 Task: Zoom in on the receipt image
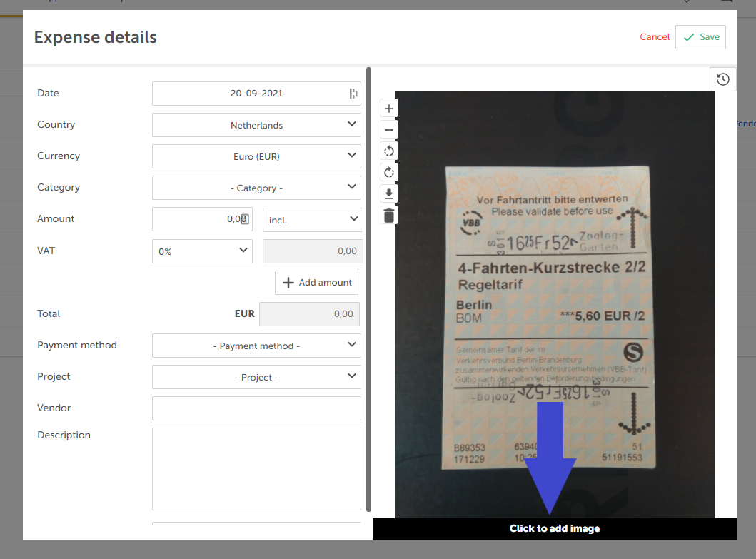[388, 108]
